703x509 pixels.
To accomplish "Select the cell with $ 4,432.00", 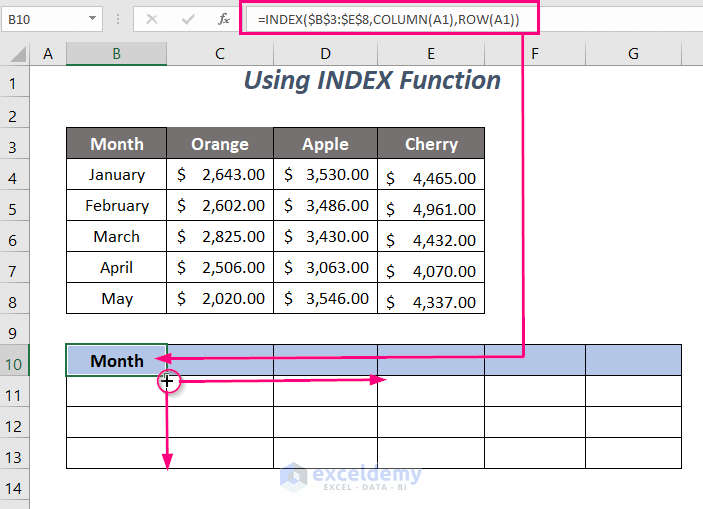I will pyautogui.click(x=431, y=236).
